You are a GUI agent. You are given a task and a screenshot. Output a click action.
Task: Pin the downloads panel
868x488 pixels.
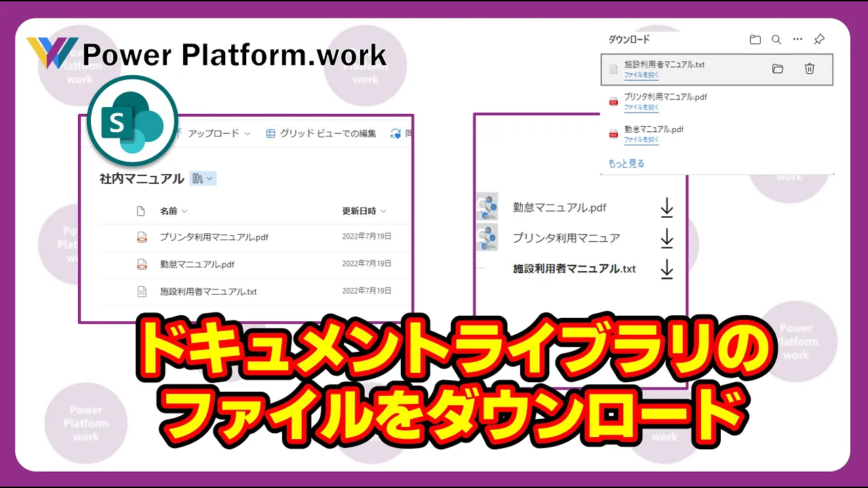pos(819,39)
